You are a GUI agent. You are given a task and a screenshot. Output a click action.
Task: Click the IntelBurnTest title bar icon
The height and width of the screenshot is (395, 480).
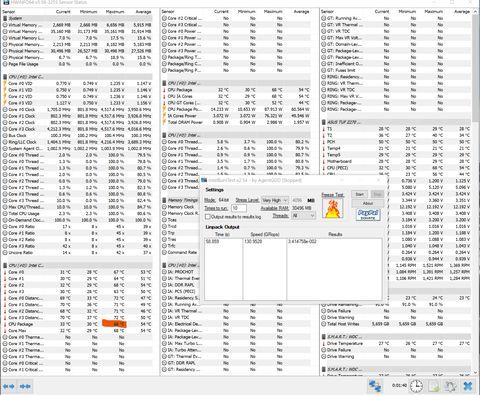[204, 180]
